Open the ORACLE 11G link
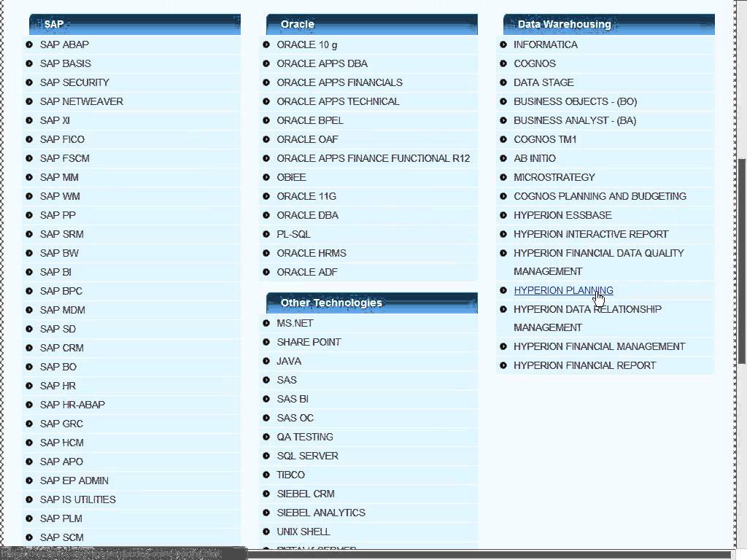This screenshot has height=560, width=747. coord(306,197)
